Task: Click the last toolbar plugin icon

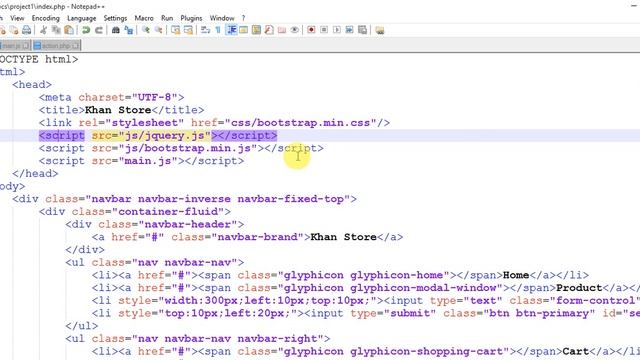Action: tap(380, 30)
